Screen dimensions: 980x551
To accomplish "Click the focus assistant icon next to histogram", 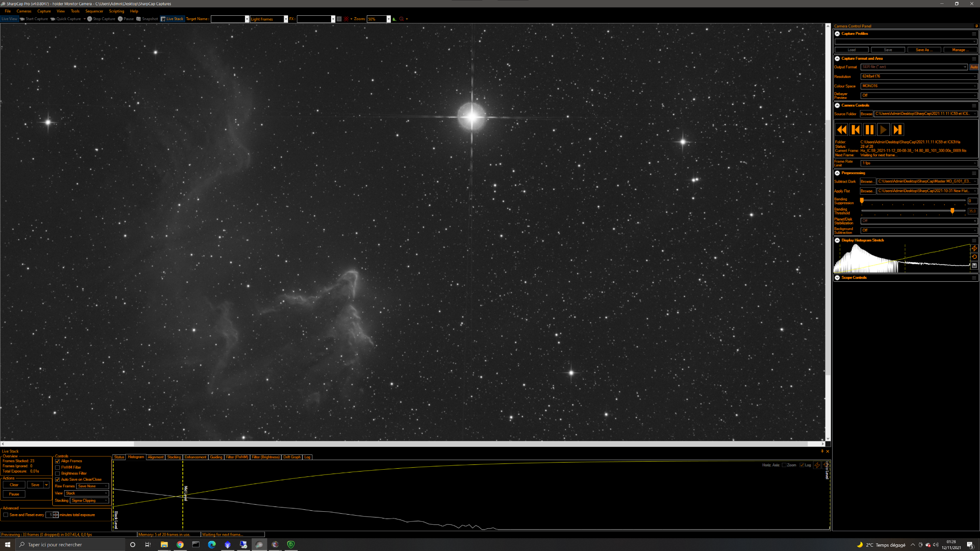I will point(401,19).
